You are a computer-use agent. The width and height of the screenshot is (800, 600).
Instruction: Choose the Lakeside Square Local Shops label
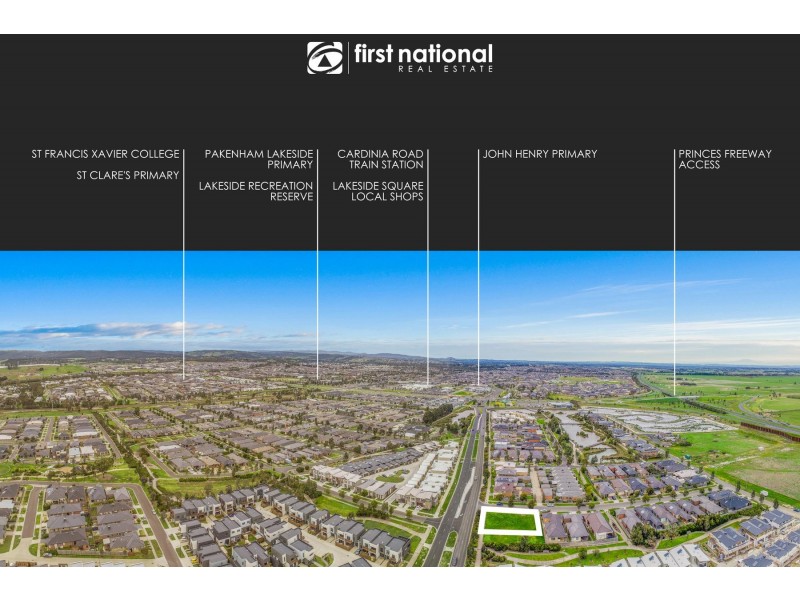(378, 191)
